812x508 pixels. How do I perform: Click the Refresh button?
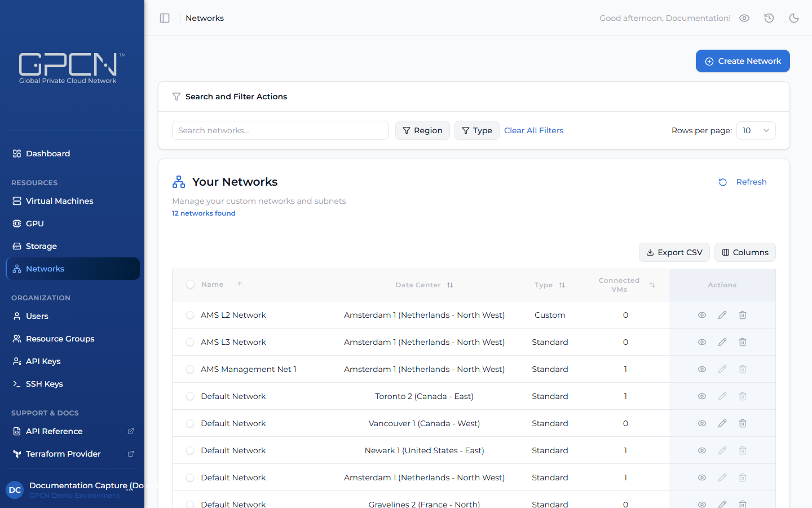(x=743, y=182)
